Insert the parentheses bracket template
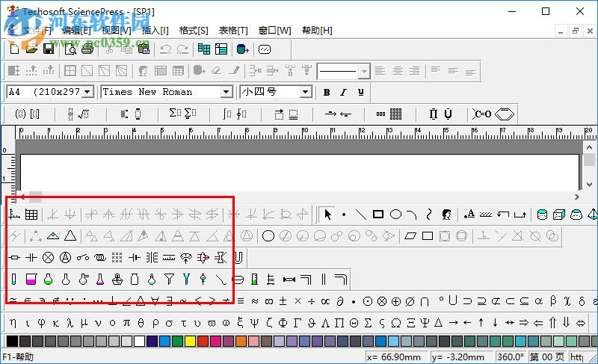 click(20, 114)
